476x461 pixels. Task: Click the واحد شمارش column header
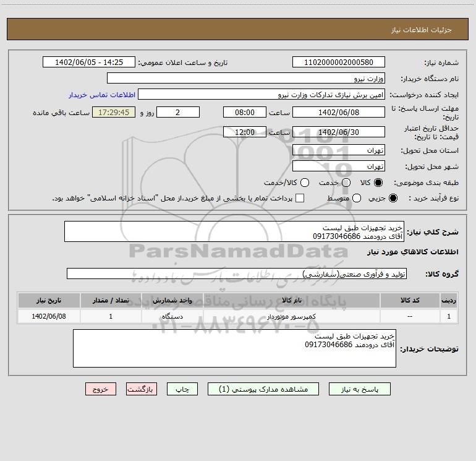tap(172, 300)
